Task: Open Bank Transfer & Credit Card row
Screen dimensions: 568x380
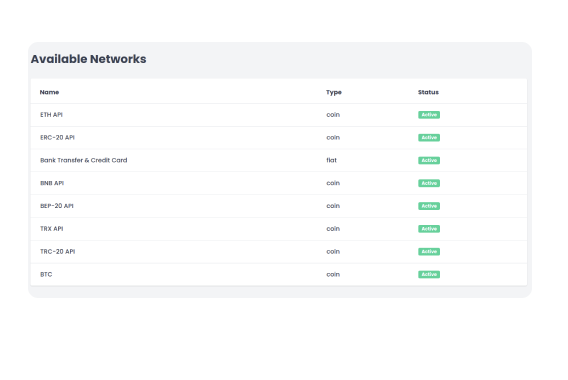Action: coord(279,160)
